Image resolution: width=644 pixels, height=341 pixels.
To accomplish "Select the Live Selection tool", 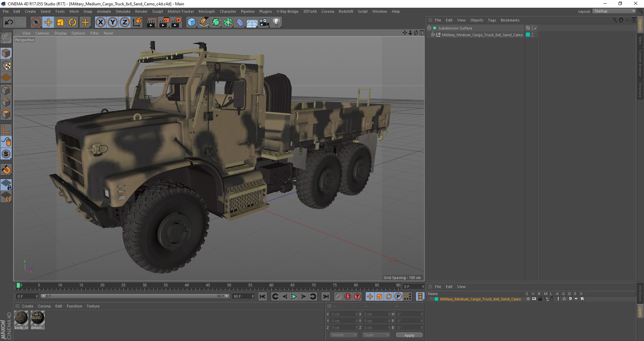I will tap(36, 22).
